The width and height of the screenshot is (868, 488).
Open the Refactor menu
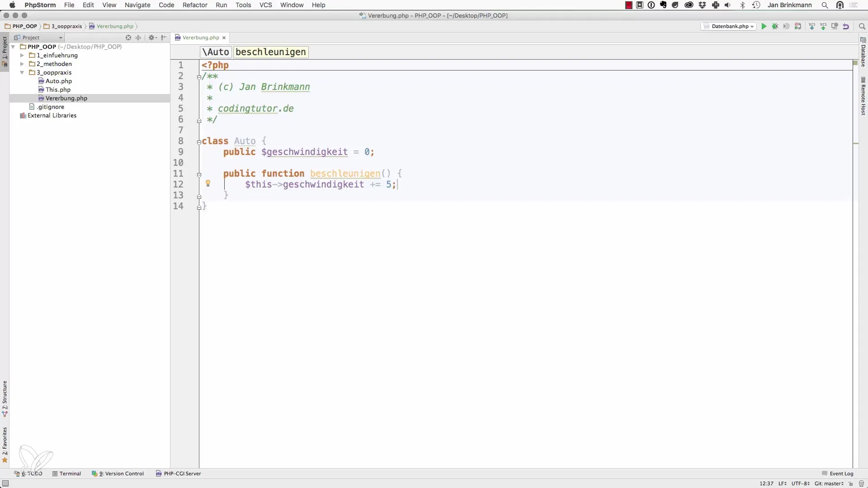tap(195, 5)
